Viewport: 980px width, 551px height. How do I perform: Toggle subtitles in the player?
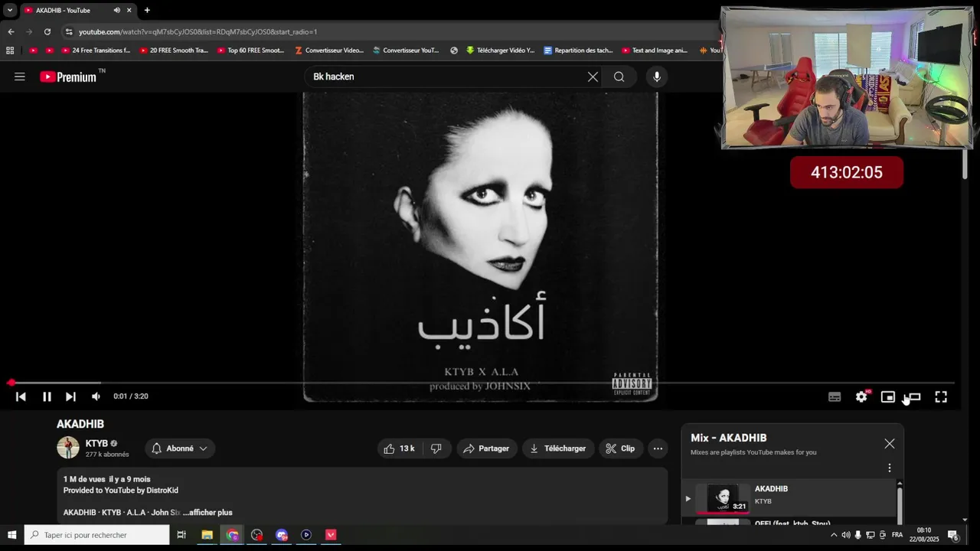835,396
